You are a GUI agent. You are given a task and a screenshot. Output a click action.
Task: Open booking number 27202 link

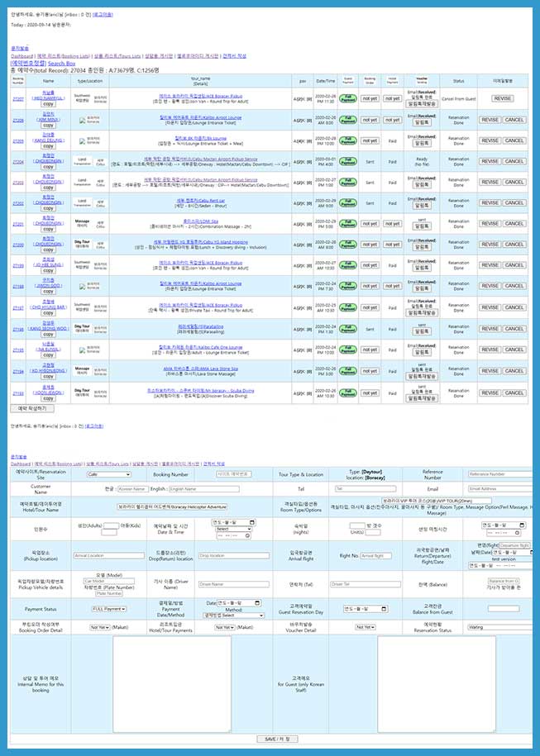pos(18,203)
